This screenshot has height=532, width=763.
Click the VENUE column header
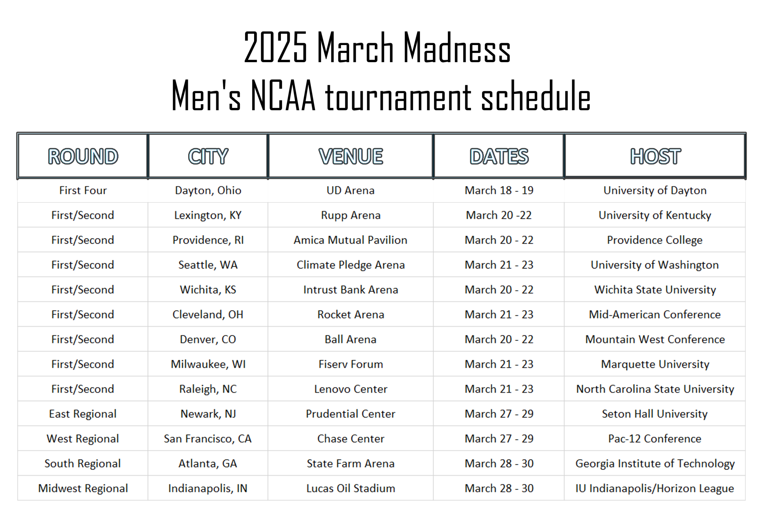pos(351,156)
